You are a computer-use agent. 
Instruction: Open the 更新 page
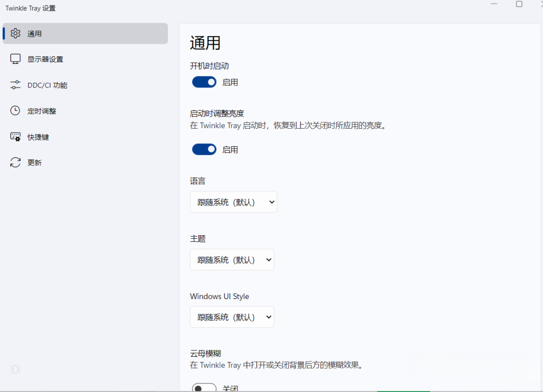coord(85,162)
